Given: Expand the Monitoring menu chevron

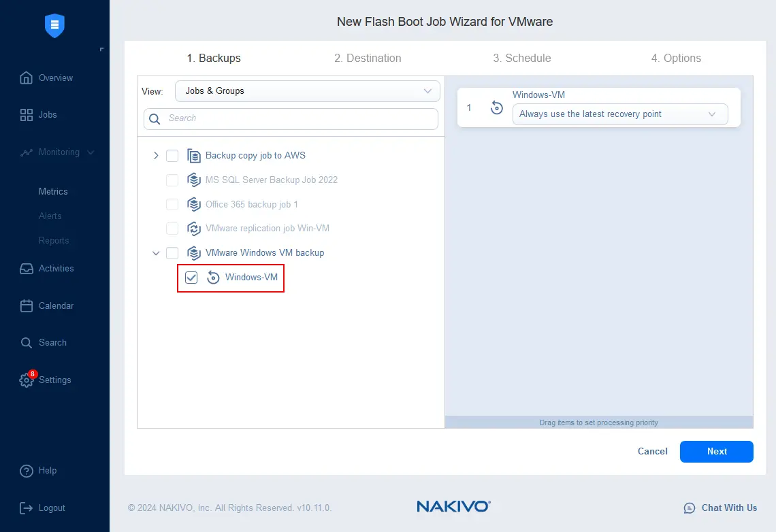Looking at the screenshot, I should [x=91, y=152].
